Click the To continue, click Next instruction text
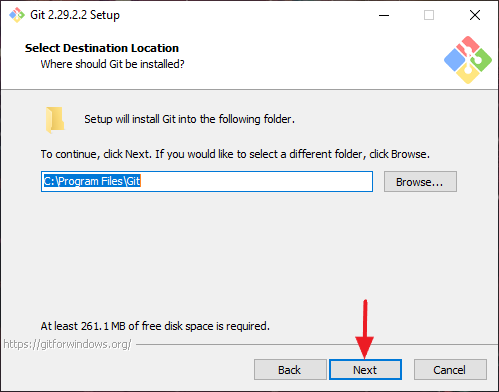This screenshot has width=499, height=392. (235, 154)
